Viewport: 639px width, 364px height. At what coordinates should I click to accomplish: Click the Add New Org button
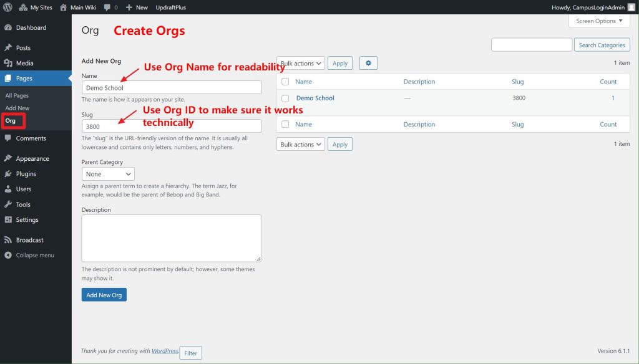click(104, 295)
